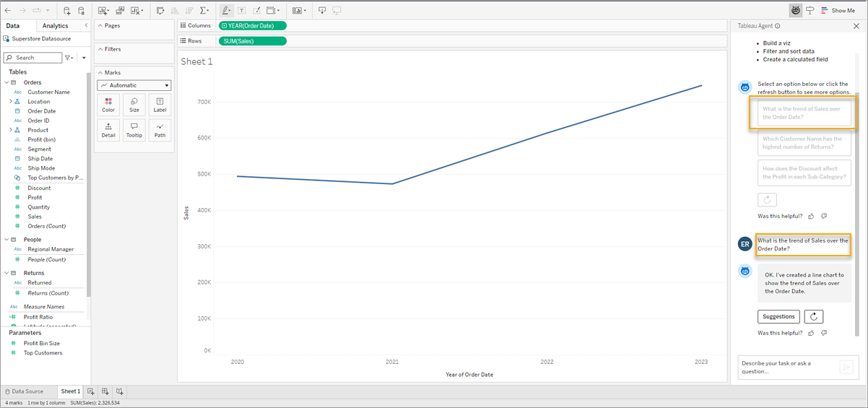This screenshot has width=868, height=408.
Task: Click the Describe your task input box
Action: point(788,367)
